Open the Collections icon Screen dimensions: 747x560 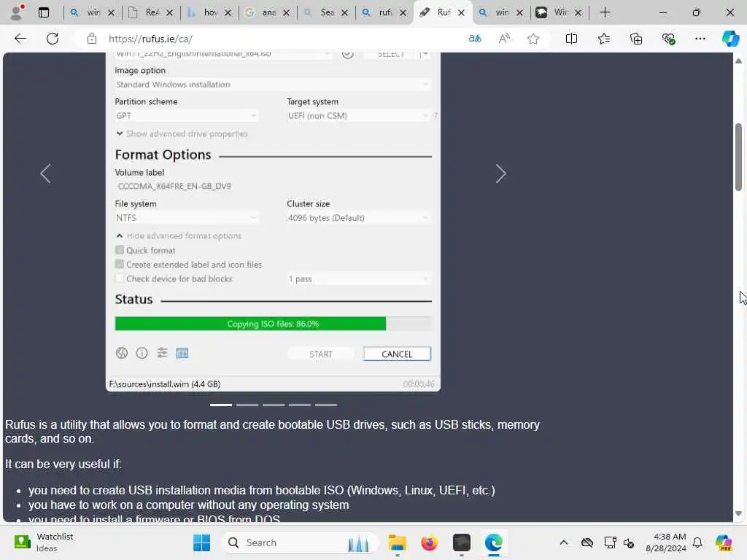(x=636, y=39)
